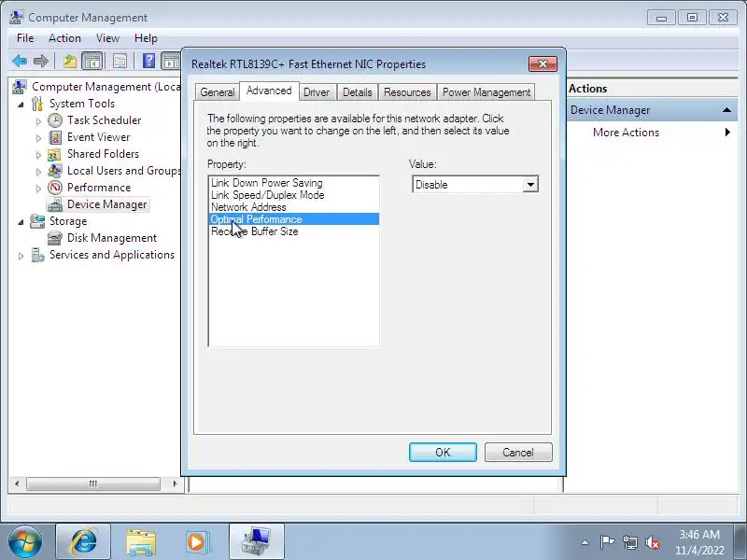Toggle the Show/Hide Console Tree icon
747x560 pixels.
(92, 61)
